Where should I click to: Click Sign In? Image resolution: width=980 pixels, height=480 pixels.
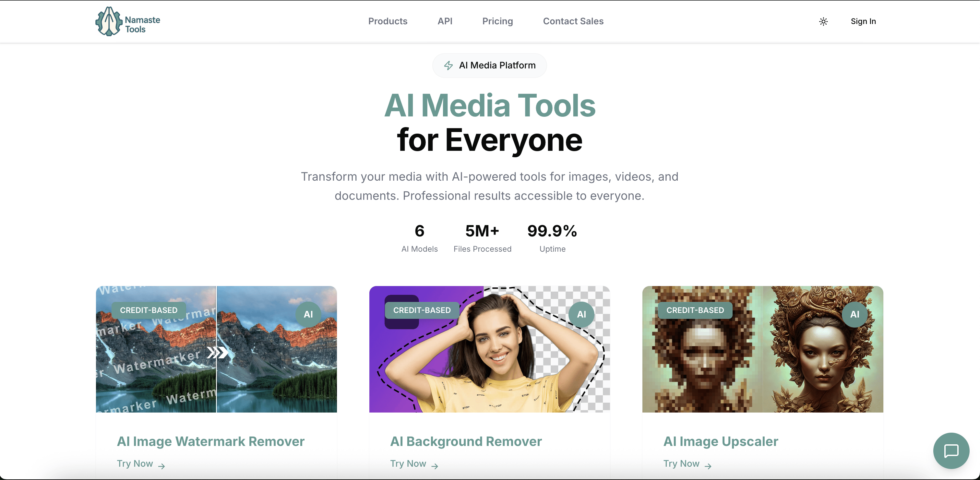tap(863, 21)
